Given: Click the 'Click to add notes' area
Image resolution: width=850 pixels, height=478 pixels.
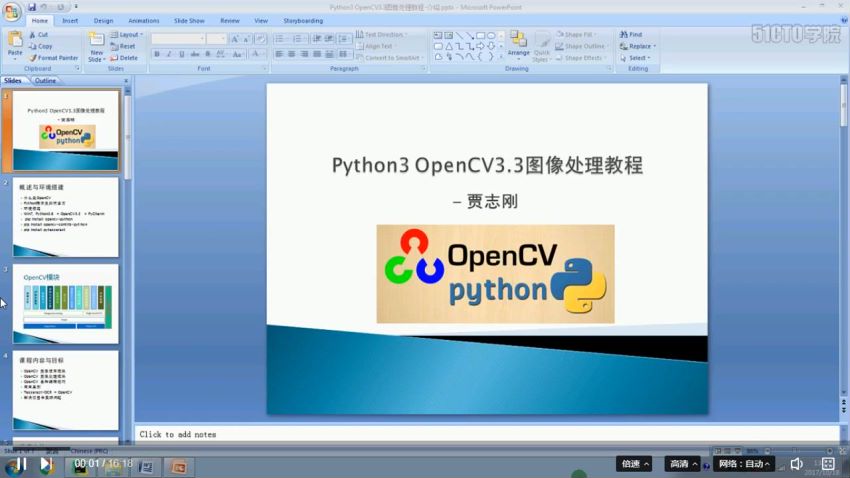Looking at the screenshot, I should 486,434.
